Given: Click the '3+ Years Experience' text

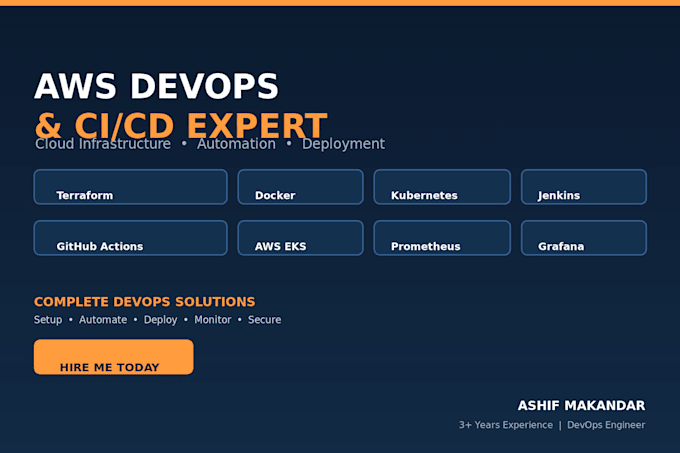Looking at the screenshot, I should pyautogui.click(x=506, y=425).
